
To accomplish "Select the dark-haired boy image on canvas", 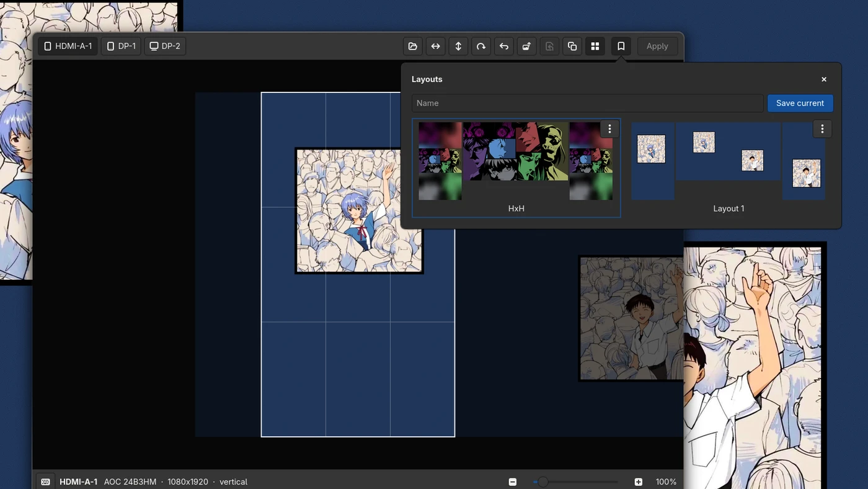I will coord(631,318).
